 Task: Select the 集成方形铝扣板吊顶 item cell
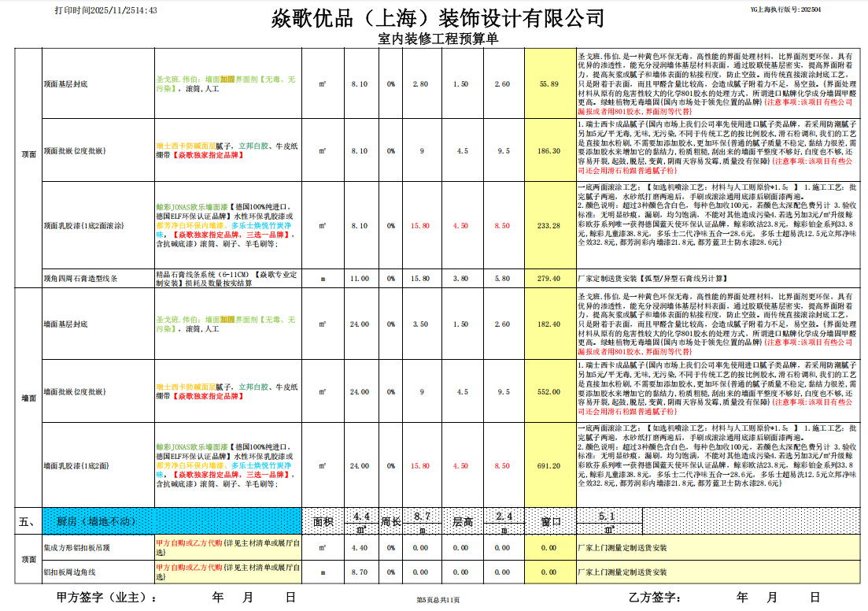(x=78, y=547)
